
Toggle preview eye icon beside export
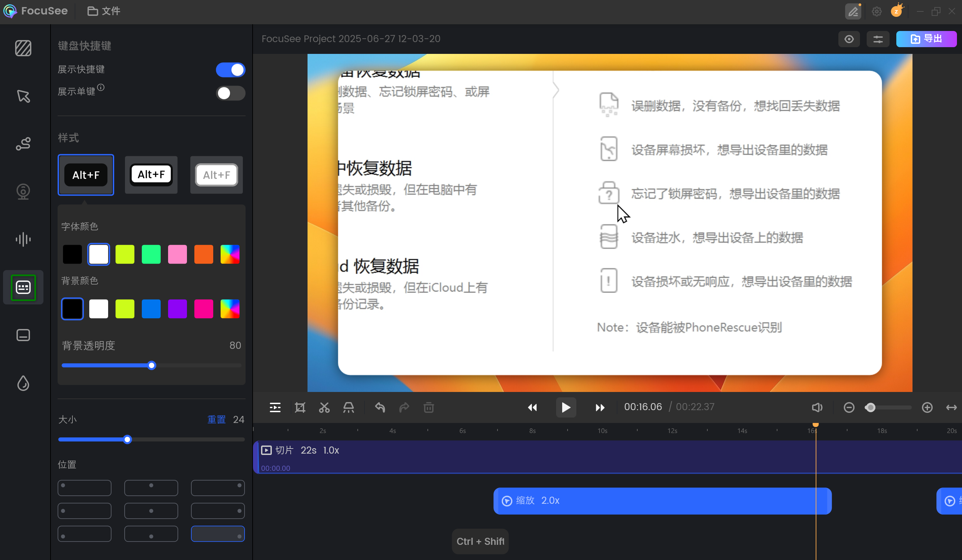pos(849,39)
